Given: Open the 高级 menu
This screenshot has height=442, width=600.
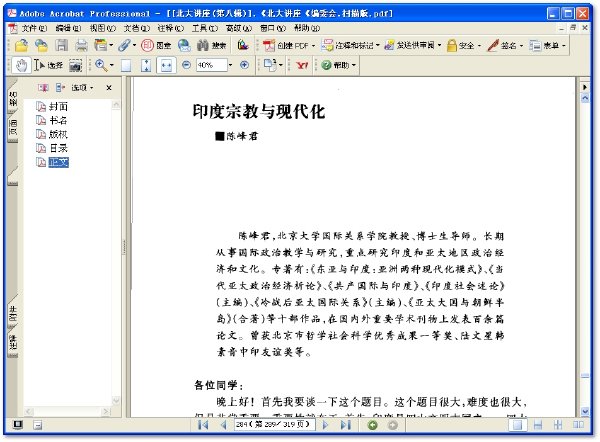Looking at the screenshot, I should [238, 28].
